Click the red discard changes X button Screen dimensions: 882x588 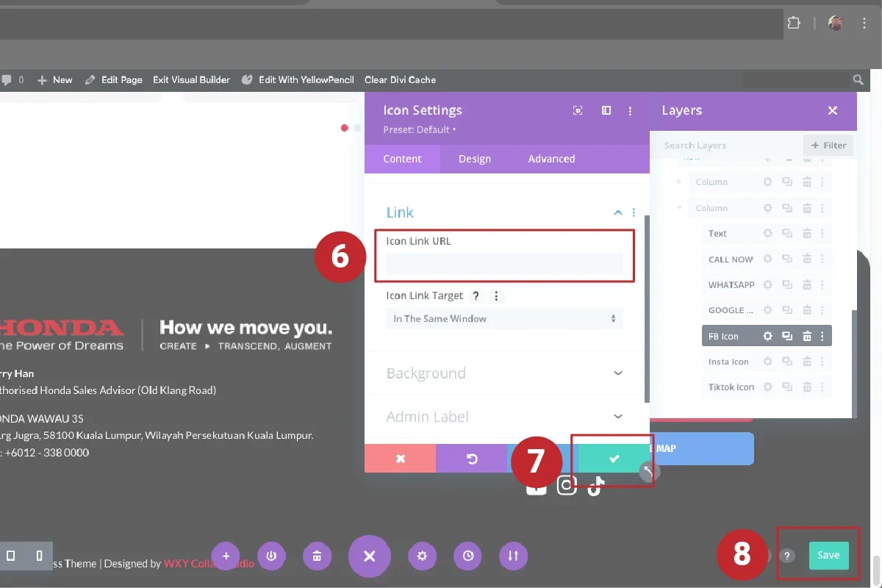(401, 459)
